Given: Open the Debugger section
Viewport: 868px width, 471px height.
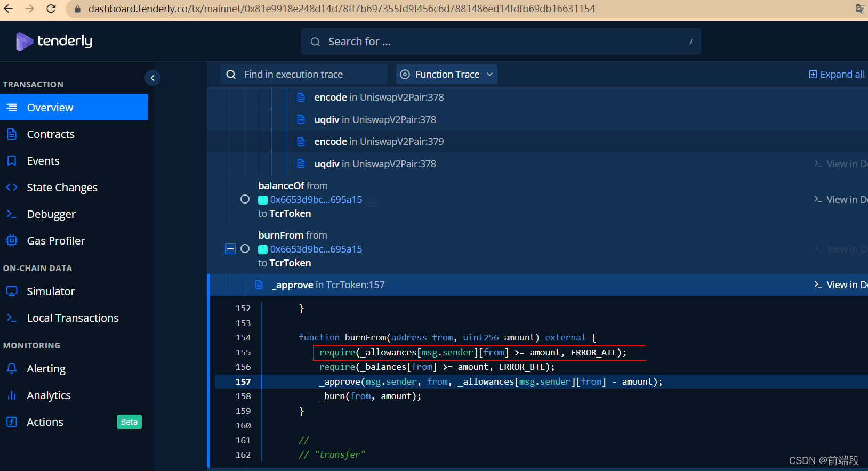Looking at the screenshot, I should (74, 214).
